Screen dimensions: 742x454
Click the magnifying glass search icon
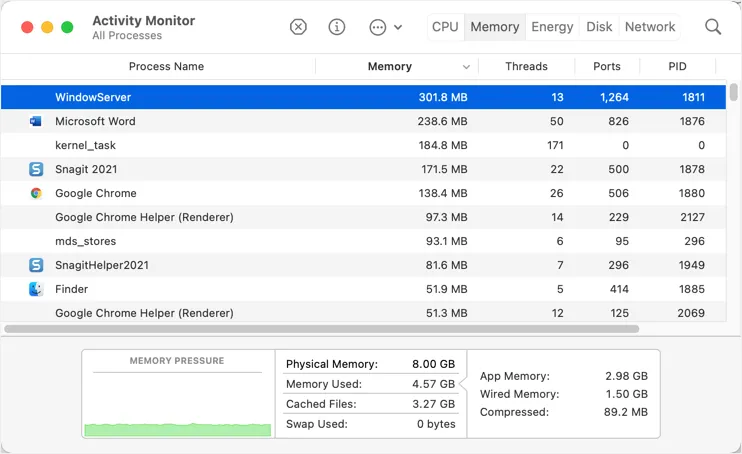pos(713,27)
